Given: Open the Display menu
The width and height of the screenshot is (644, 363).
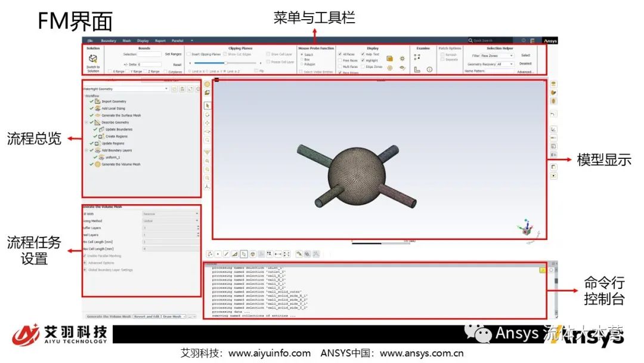Looking at the screenshot, I should pyautogui.click(x=143, y=41).
